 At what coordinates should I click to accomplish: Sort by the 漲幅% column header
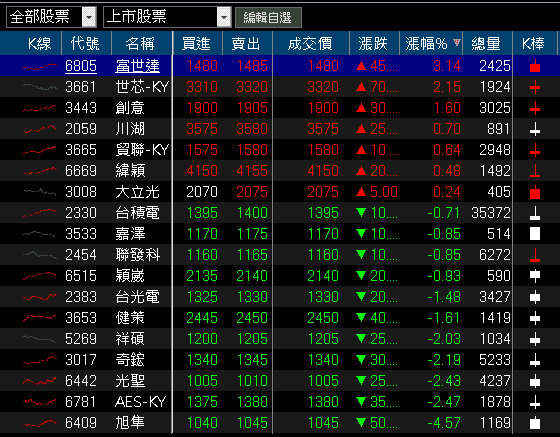pos(431,44)
